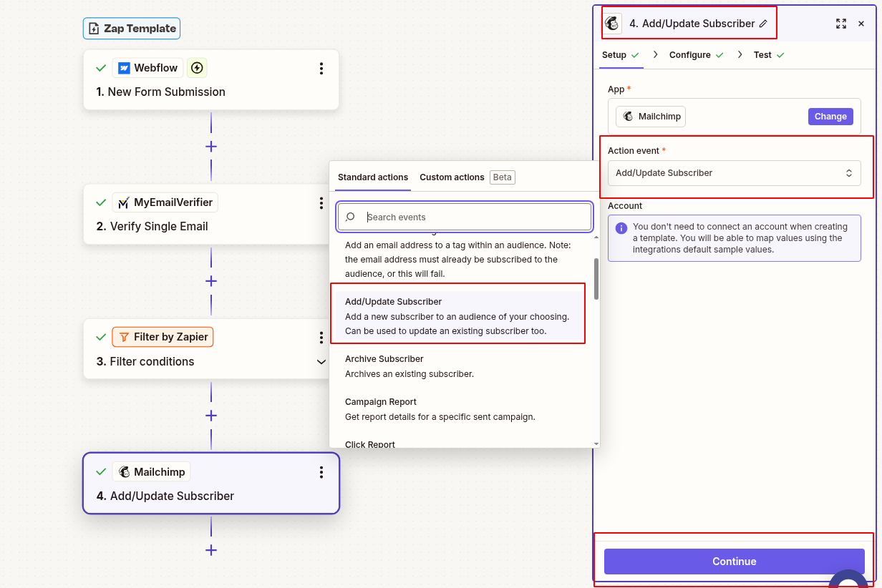Click the instant trigger lightning bolt icon
The height and width of the screenshot is (588, 882).
tap(197, 67)
